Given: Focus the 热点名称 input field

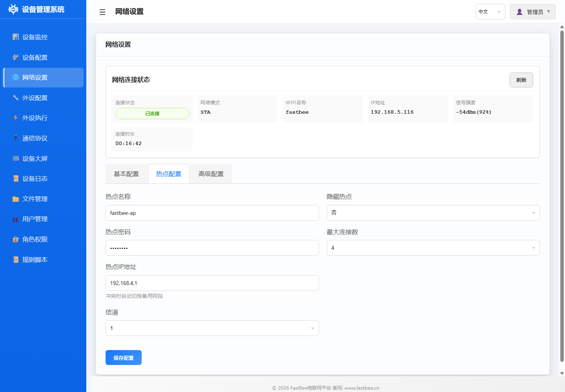Looking at the screenshot, I should pyautogui.click(x=212, y=213).
